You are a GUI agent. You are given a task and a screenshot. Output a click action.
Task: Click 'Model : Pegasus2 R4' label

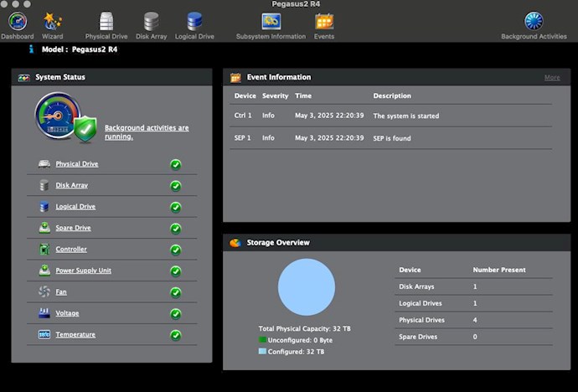coord(80,49)
